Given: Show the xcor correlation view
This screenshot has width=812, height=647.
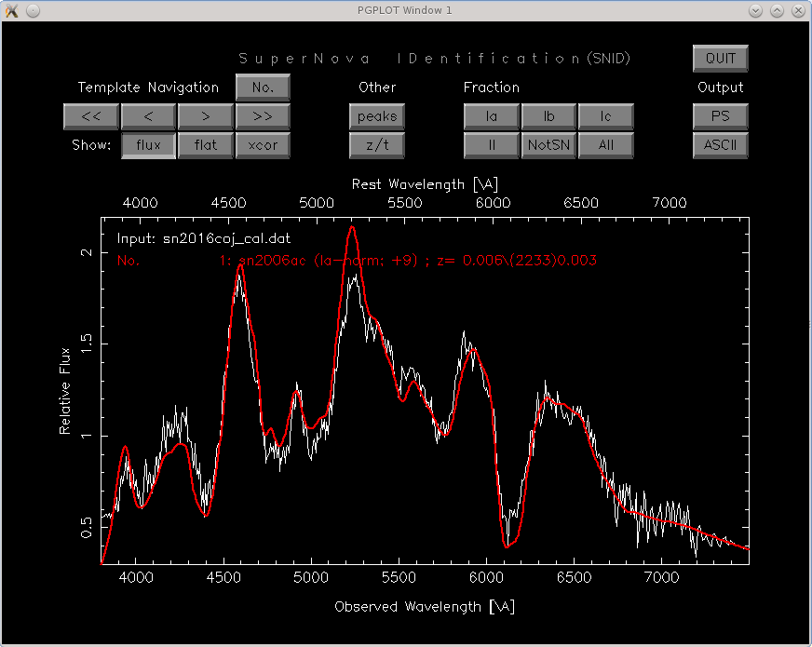Looking at the screenshot, I should click(x=263, y=145).
